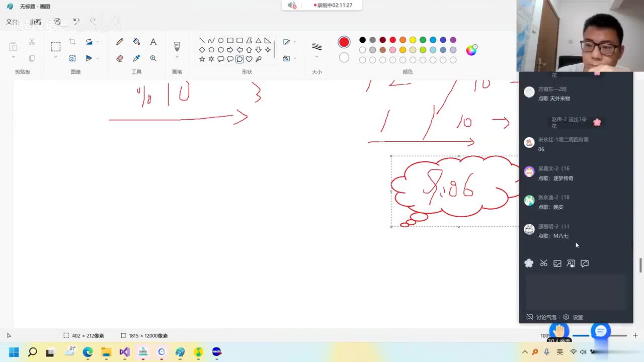
Task: Select the Curve shape
Action: (x=211, y=41)
